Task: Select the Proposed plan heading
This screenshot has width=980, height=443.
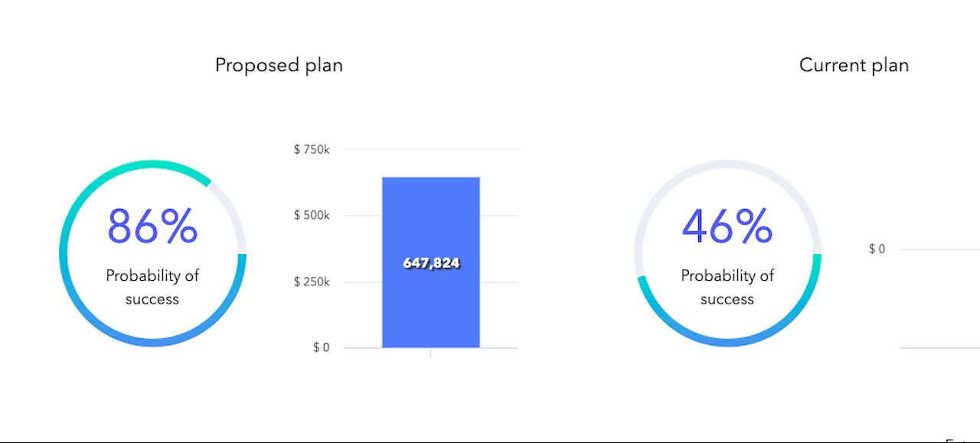Action: point(279,66)
